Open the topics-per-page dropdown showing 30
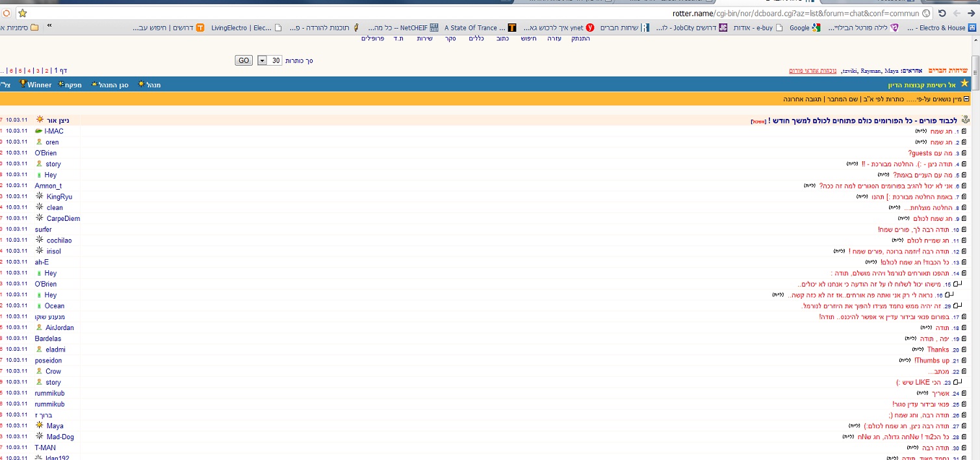 click(x=262, y=60)
